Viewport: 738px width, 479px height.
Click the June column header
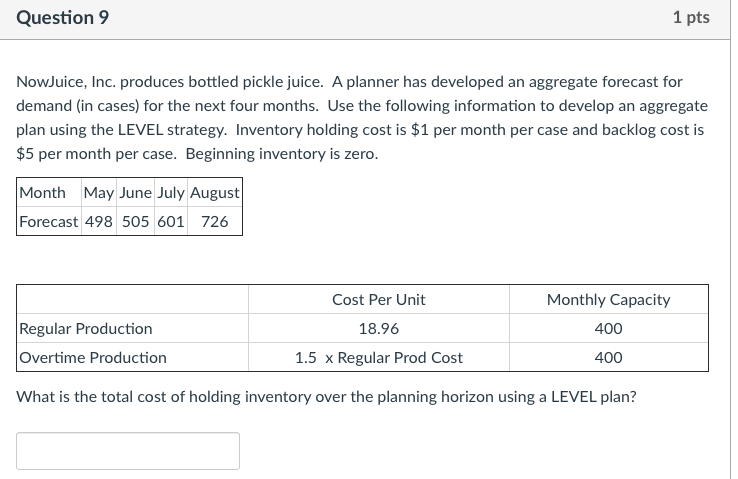(135, 192)
